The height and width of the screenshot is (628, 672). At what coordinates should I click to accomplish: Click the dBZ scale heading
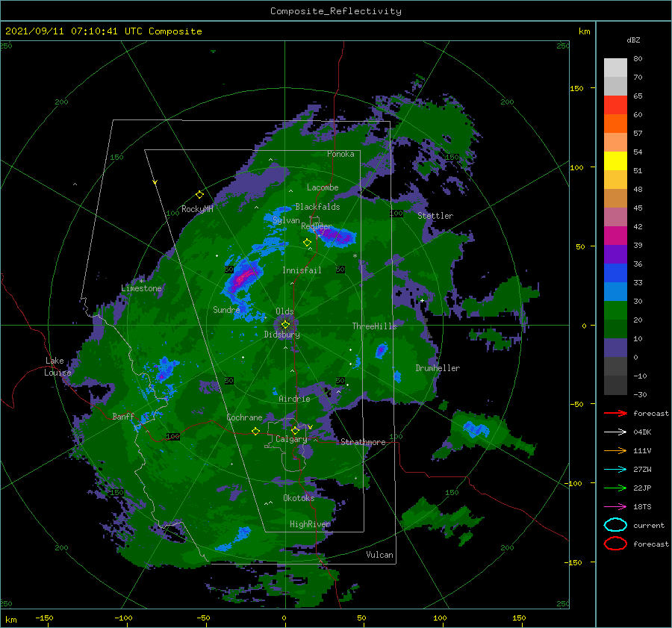click(x=633, y=40)
